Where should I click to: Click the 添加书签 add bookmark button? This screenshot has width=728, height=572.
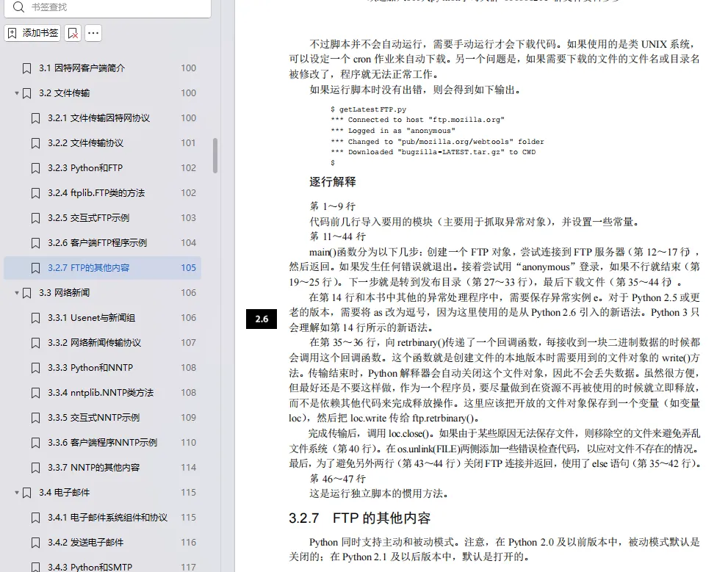(x=32, y=33)
